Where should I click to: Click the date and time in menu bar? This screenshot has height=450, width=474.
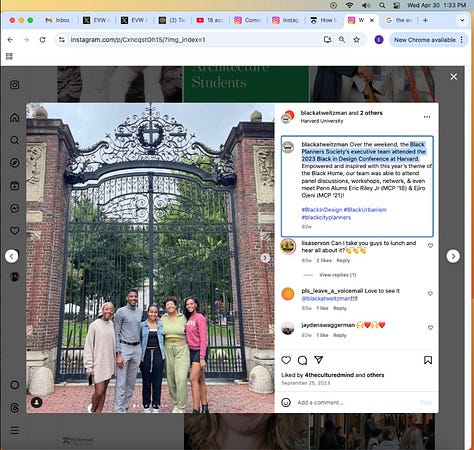point(436,5)
